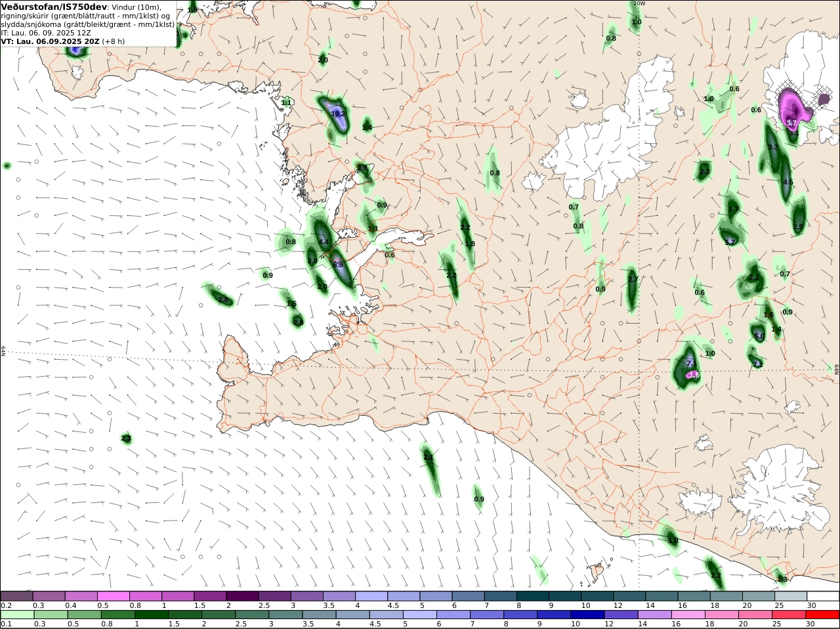Select the 4.4 precipitation value label
840x629 pixels.
[324, 242]
